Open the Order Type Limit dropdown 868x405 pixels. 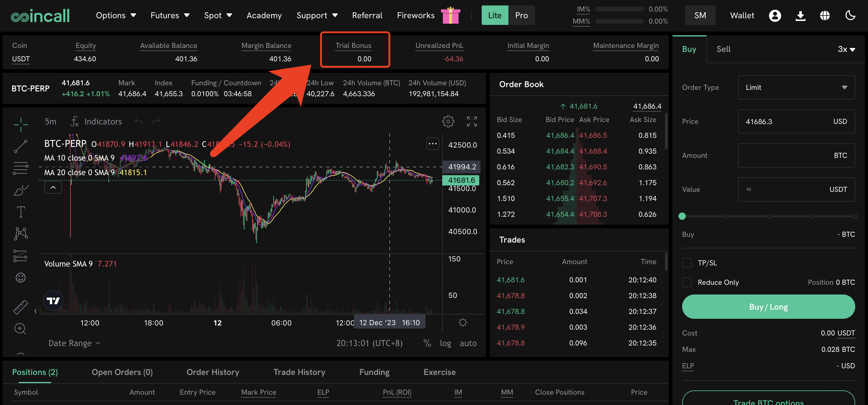(796, 88)
